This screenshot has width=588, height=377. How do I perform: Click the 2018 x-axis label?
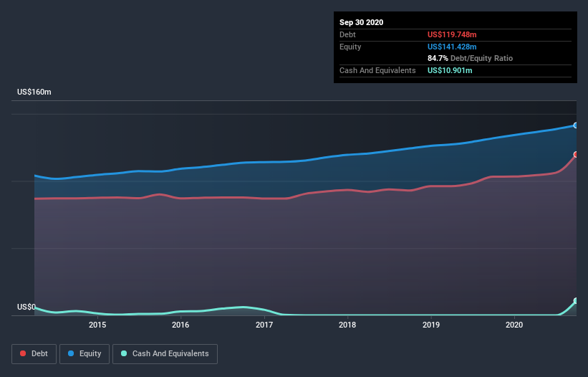[x=347, y=325]
